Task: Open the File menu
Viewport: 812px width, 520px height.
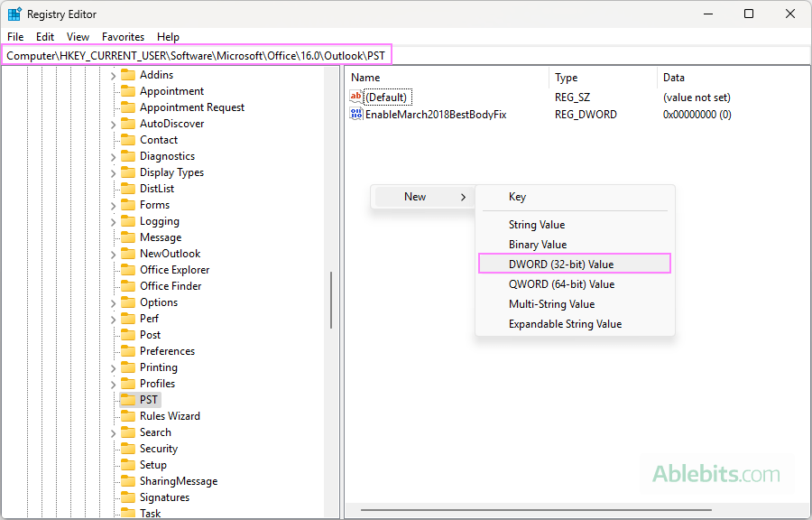Action: [15, 37]
